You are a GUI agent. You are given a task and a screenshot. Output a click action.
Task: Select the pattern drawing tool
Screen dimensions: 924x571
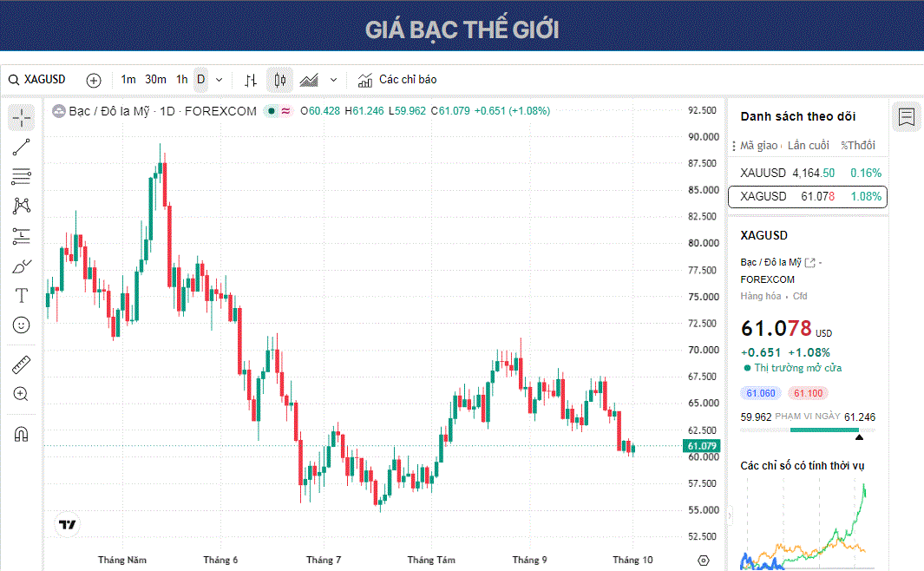pos(21,206)
